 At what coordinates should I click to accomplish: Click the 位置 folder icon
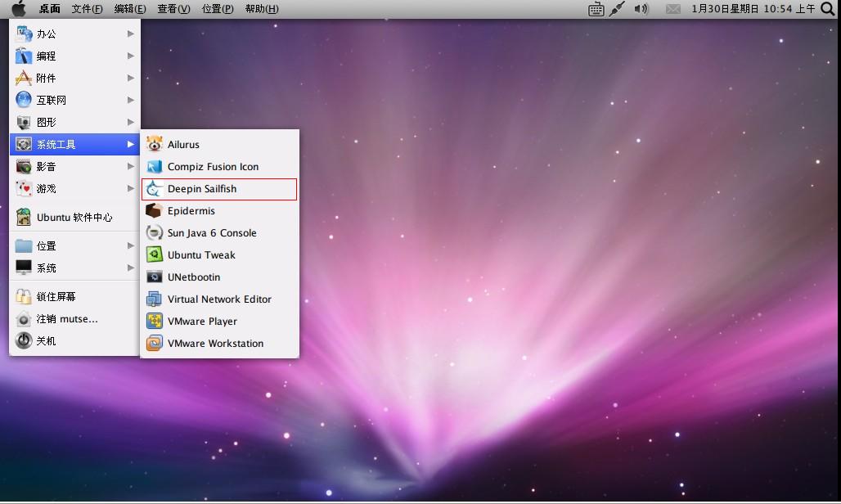click(x=24, y=246)
